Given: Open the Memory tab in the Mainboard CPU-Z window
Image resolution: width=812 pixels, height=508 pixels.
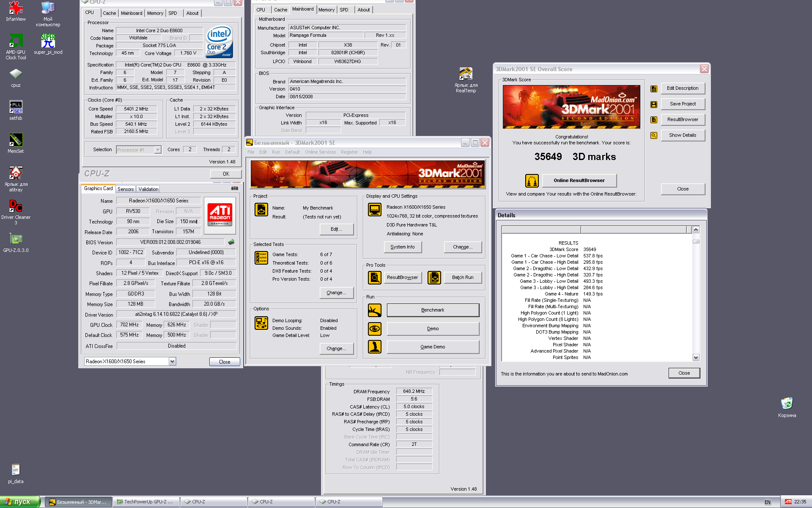Looking at the screenshot, I should 326,10.
